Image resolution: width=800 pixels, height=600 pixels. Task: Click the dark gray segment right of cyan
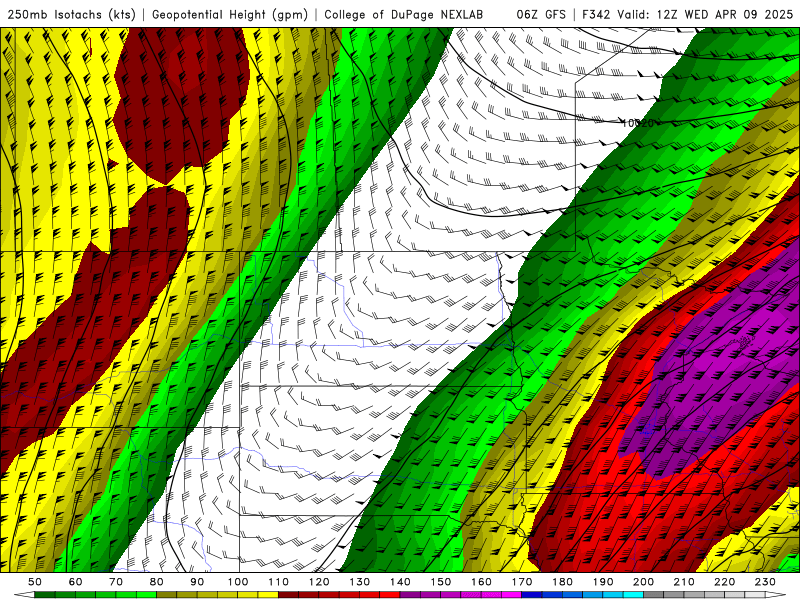[654, 594]
